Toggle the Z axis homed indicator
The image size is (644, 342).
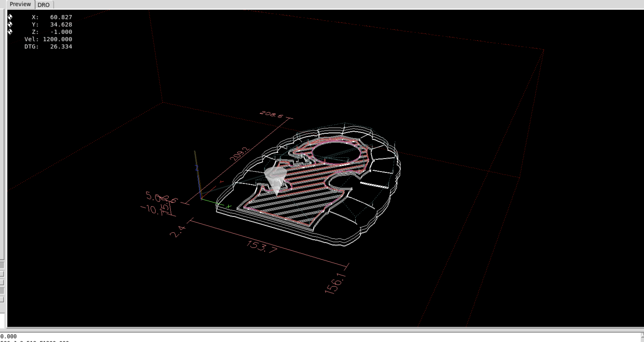click(10, 32)
